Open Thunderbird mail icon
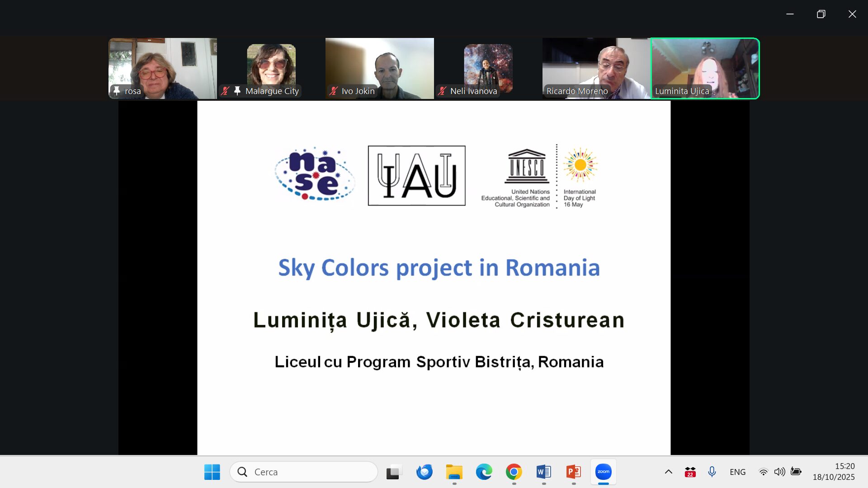This screenshot has height=488, width=868. point(424,472)
